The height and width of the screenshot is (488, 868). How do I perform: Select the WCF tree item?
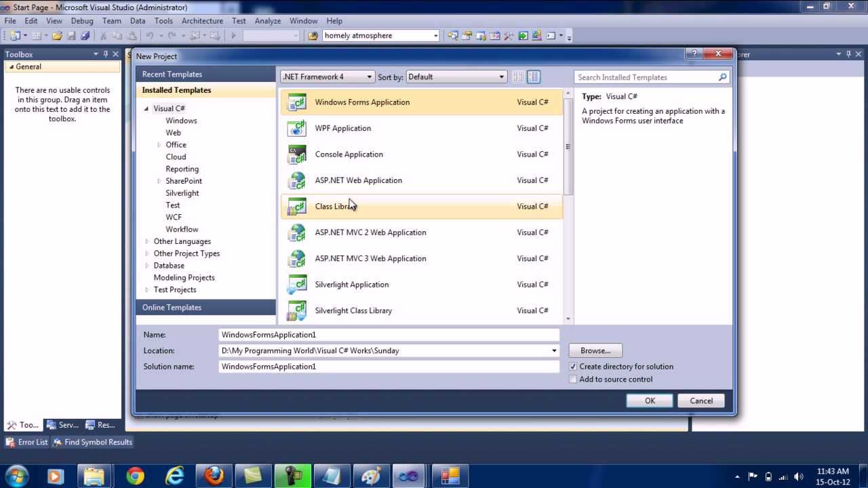(x=174, y=218)
